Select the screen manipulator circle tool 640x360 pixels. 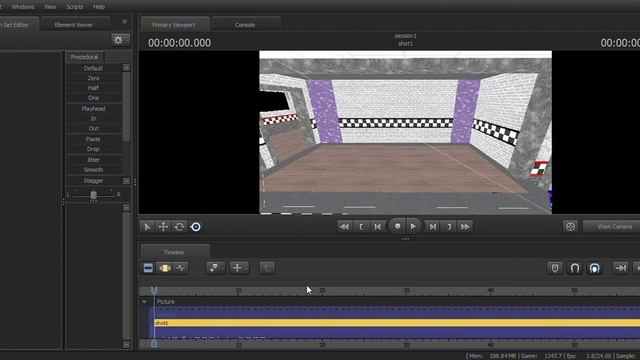(x=196, y=227)
